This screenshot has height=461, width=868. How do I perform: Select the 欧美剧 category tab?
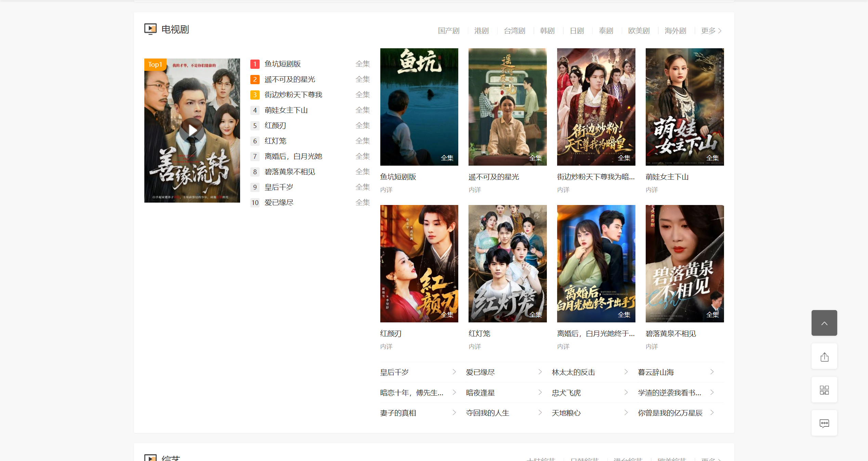point(639,31)
